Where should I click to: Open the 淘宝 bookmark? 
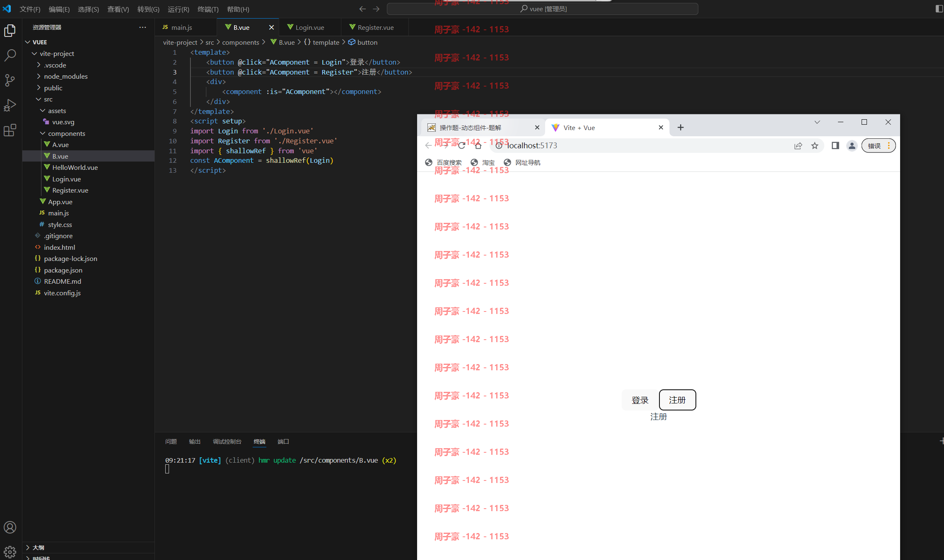[x=483, y=162]
